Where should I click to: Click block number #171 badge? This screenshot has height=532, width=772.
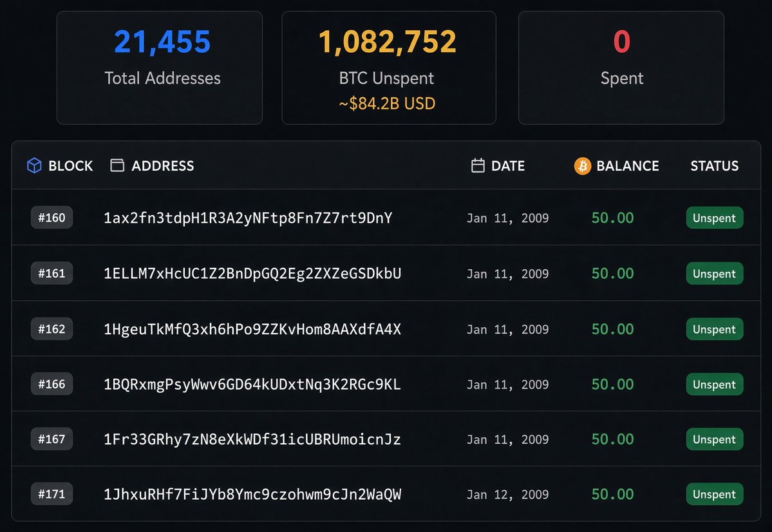(52, 494)
